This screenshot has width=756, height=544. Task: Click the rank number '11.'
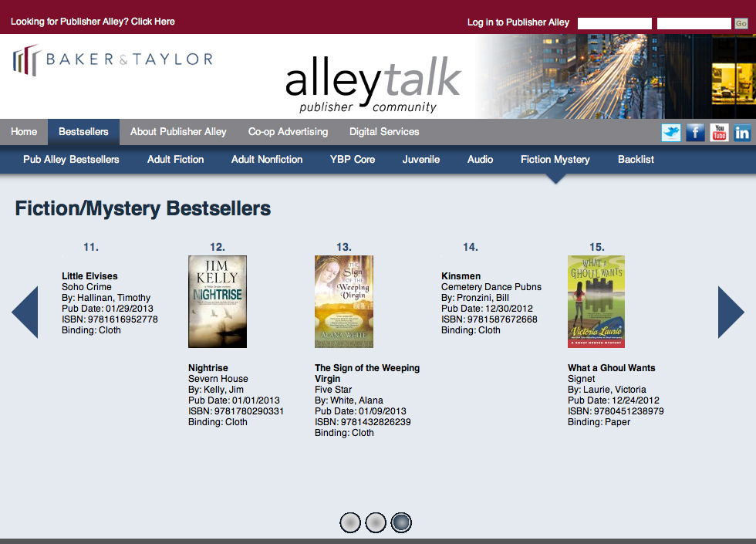91,248
